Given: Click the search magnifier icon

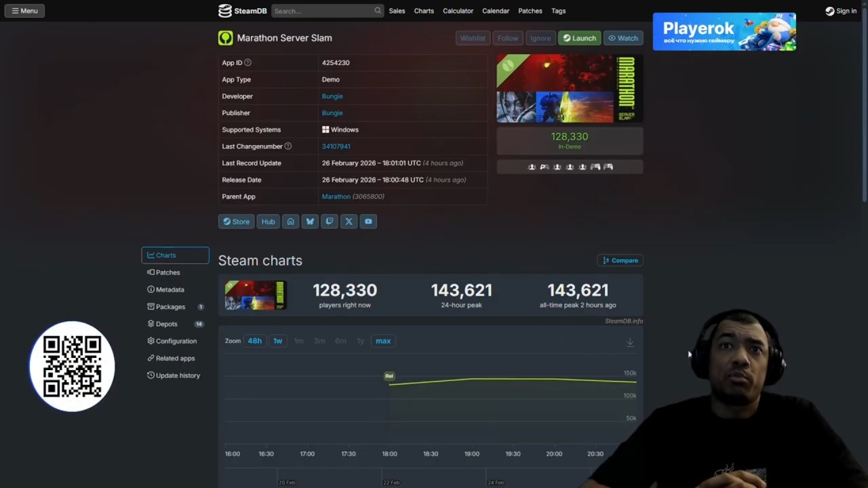Looking at the screenshot, I should (x=378, y=11).
